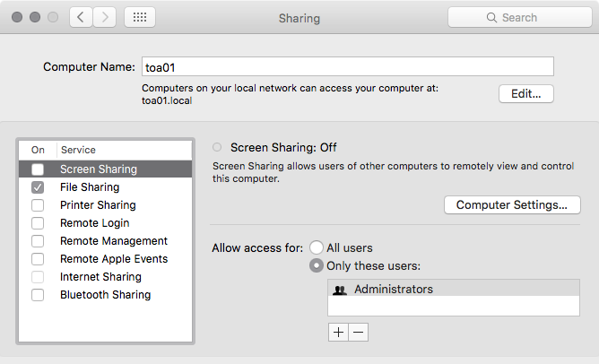This screenshot has height=364, width=599.
Task: Click in the Search field
Action: coord(519,17)
